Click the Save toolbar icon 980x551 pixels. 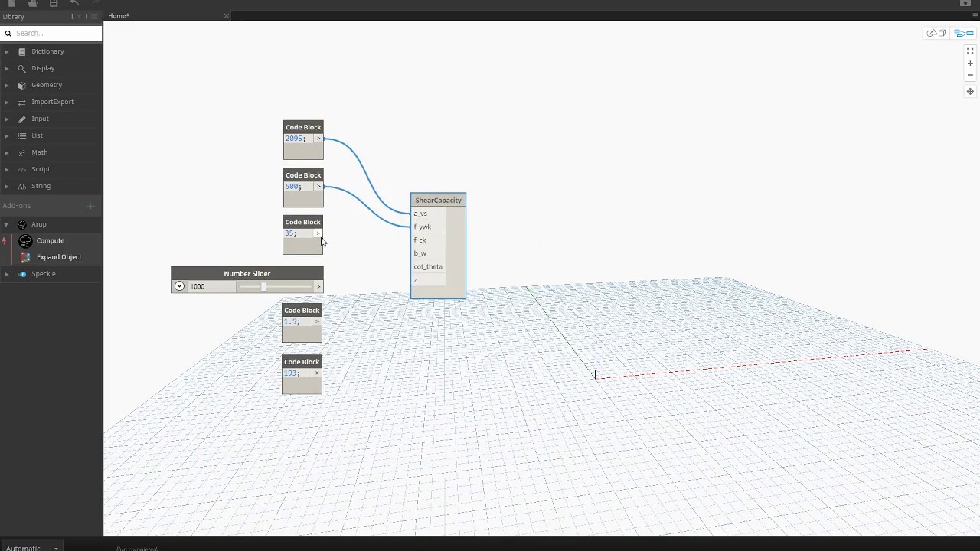pos(54,4)
